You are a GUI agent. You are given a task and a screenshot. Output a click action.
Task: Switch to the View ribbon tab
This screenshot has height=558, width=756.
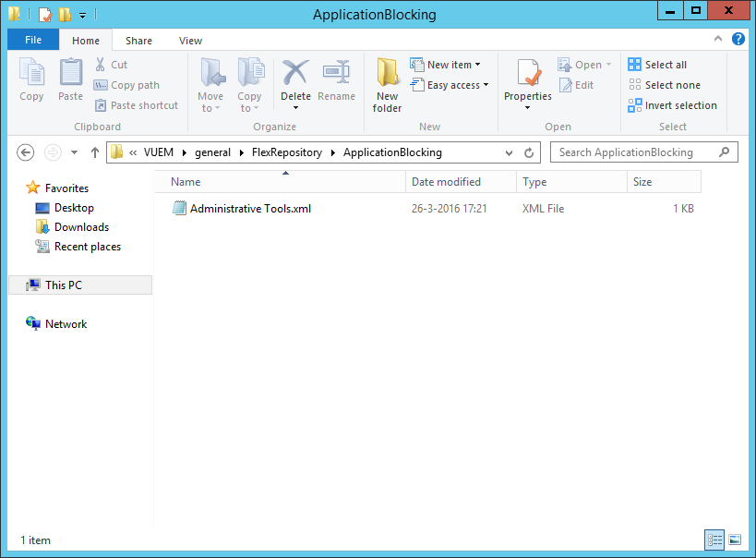190,41
